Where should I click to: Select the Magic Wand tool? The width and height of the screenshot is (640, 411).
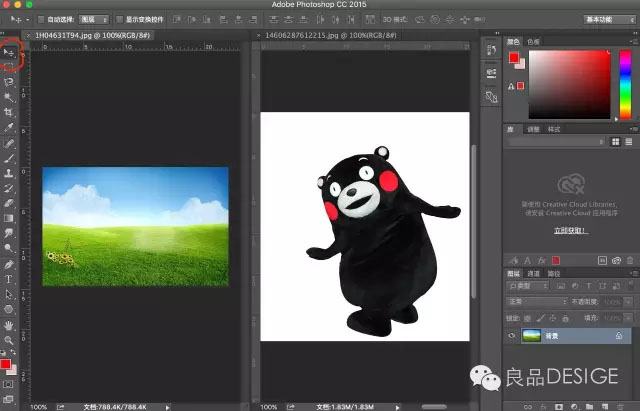(x=10, y=97)
